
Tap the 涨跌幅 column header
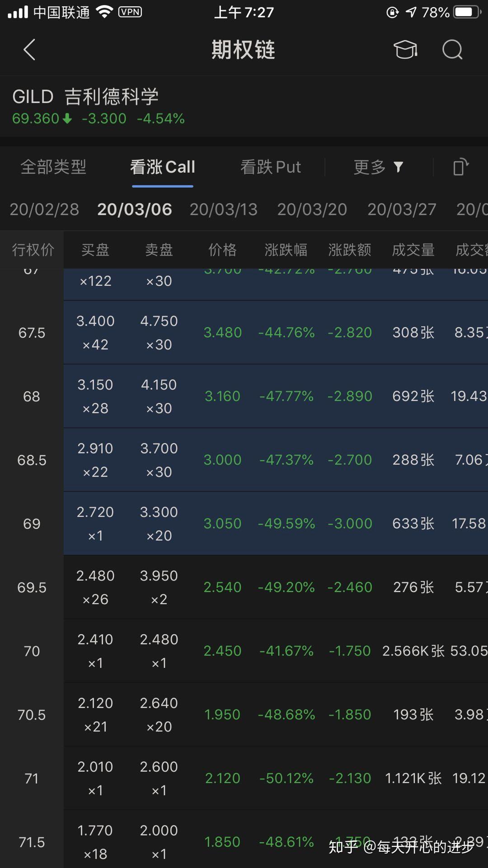pyautogui.click(x=286, y=250)
